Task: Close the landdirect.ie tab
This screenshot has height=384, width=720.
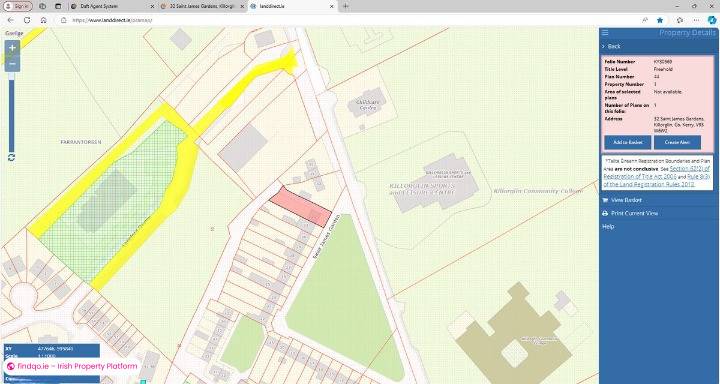Action: [332, 6]
